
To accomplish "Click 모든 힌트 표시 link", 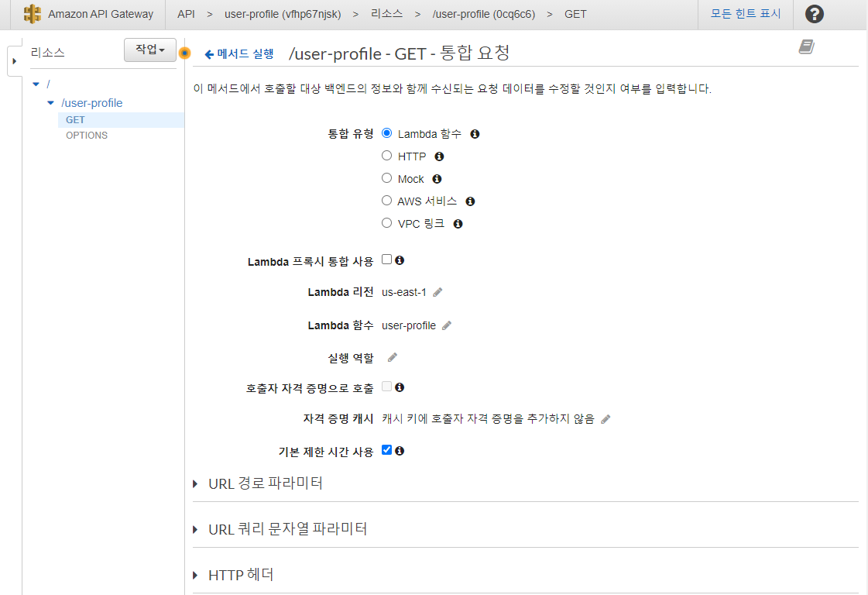I will (x=746, y=14).
